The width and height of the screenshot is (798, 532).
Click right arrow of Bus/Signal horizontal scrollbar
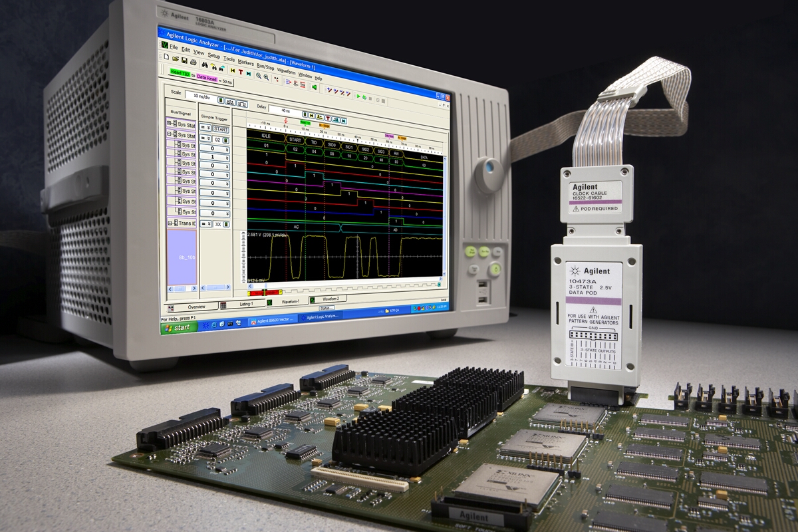[193, 289]
